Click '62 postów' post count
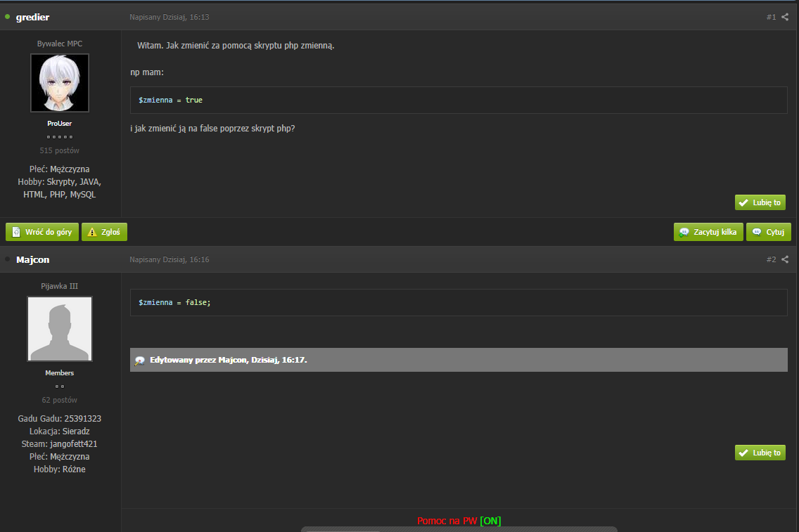Viewport: 799px width, 532px height. click(60, 400)
